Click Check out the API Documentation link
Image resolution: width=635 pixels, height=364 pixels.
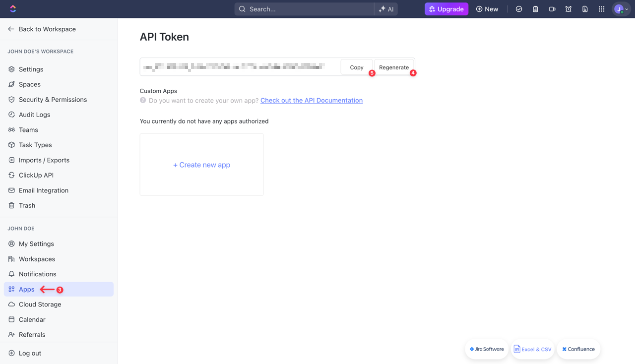click(x=311, y=100)
